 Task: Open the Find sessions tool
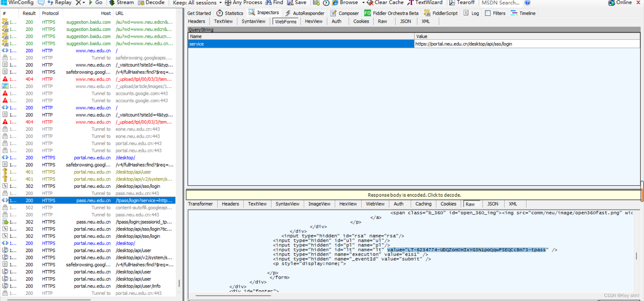(274, 3)
